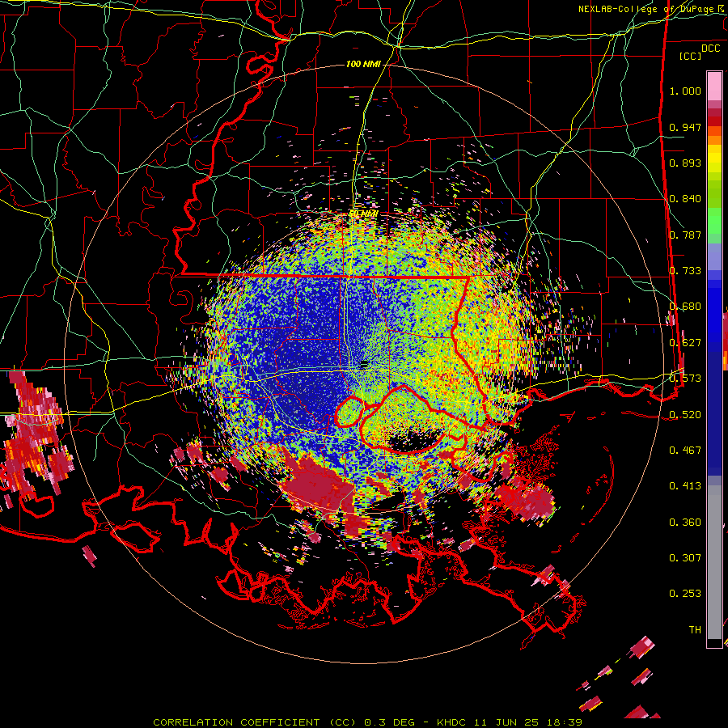The image size is (728, 728).
Task: Select the 0.947 legend value
Action: click(x=685, y=127)
